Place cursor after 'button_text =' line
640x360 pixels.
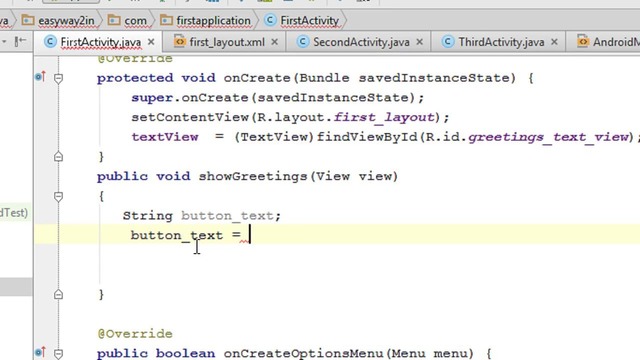pyautogui.click(x=250, y=235)
